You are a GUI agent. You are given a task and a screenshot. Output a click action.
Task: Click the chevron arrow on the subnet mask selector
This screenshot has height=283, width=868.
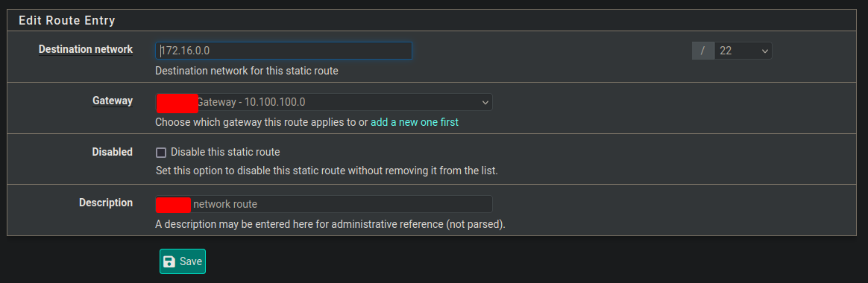coord(765,51)
